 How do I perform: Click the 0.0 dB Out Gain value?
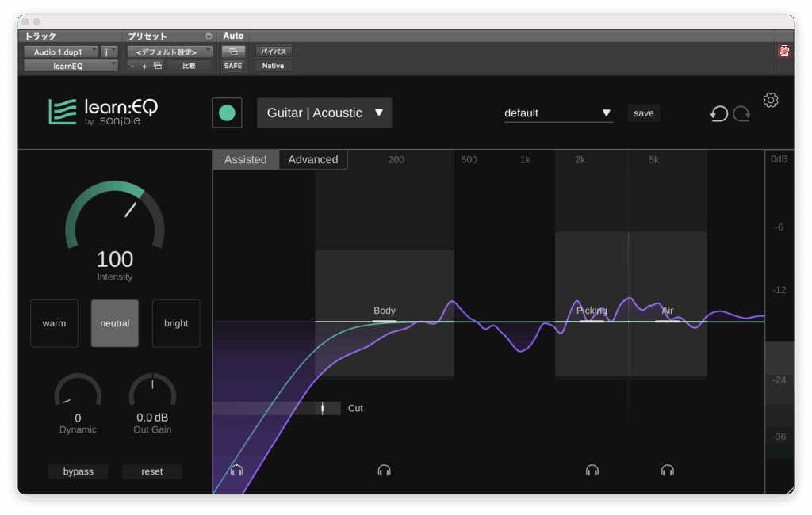coord(152,418)
